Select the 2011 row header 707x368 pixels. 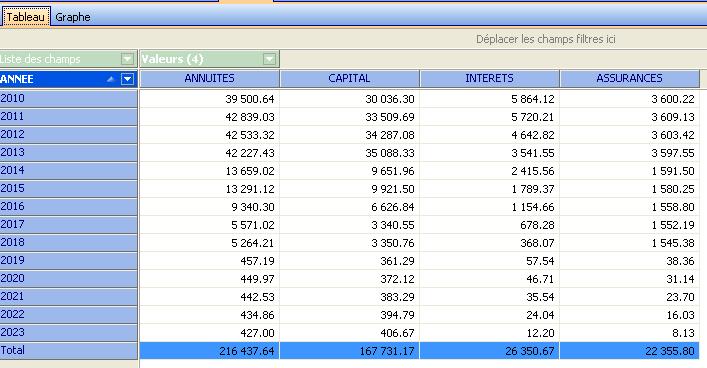[69, 116]
